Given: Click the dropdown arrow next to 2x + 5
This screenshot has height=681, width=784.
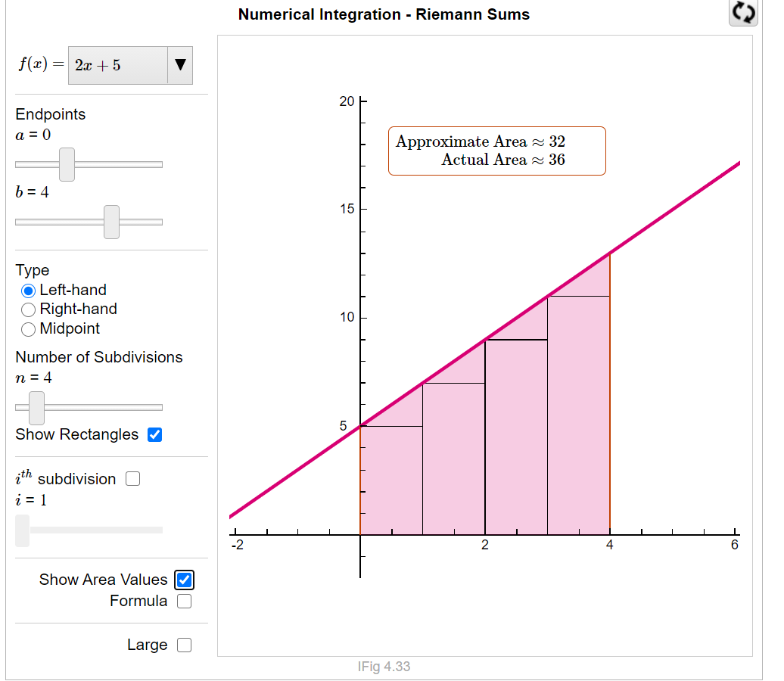Looking at the screenshot, I should coord(180,66).
